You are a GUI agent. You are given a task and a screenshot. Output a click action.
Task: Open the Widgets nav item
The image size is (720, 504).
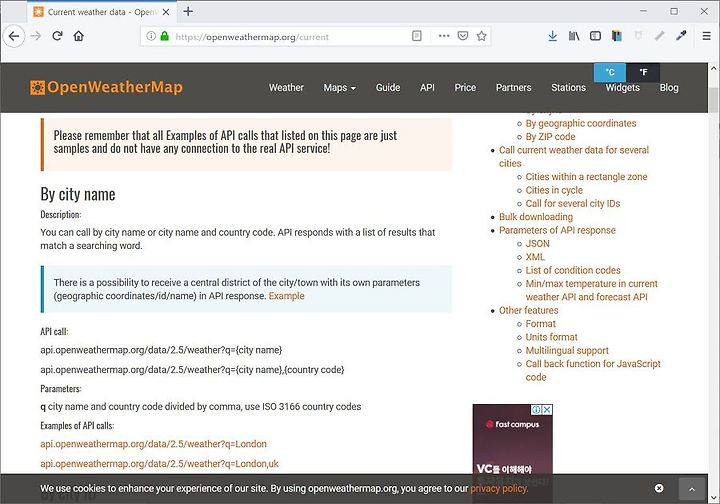(622, 88)
